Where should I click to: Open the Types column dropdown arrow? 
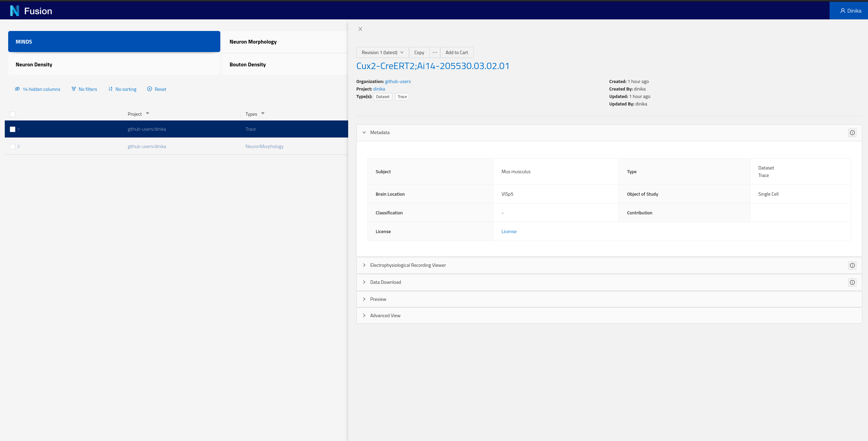(263, 113)
